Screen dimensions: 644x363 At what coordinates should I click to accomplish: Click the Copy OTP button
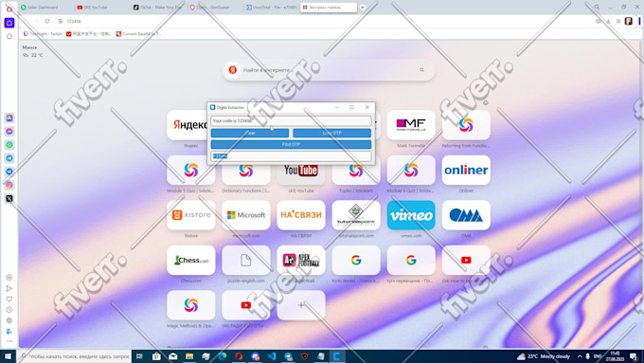(x=331, y=133)
